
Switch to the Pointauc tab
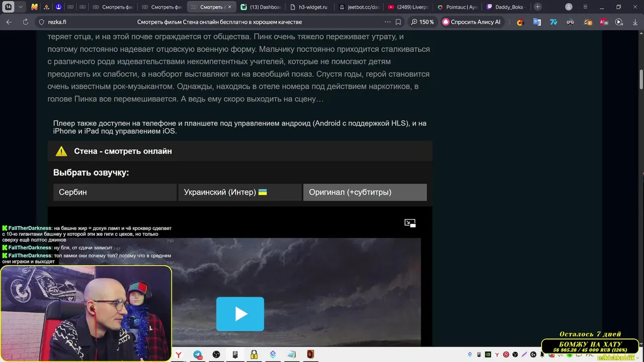(x=457, y=7)
